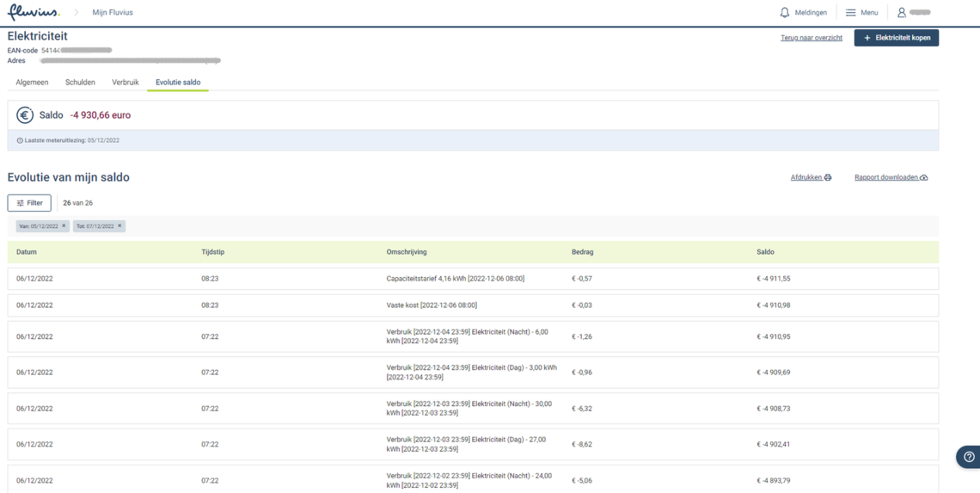Click amount € -5,06
The image size is (980, 493).
pyautogui.click(x=582, y=480)
